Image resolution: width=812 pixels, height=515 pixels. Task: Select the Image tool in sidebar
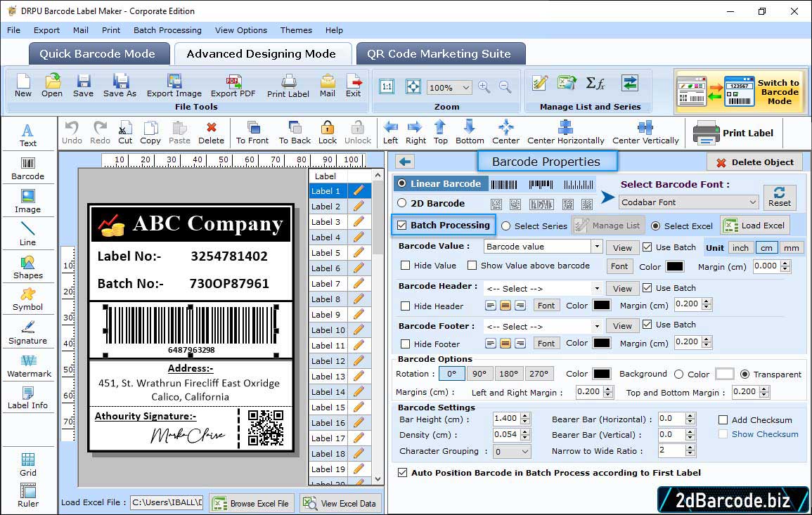point(28,202)
